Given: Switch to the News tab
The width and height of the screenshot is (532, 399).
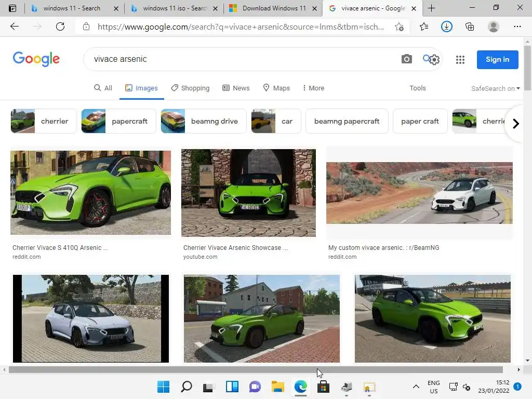Looking at the screenshot, I should click(x=236, y=88).
